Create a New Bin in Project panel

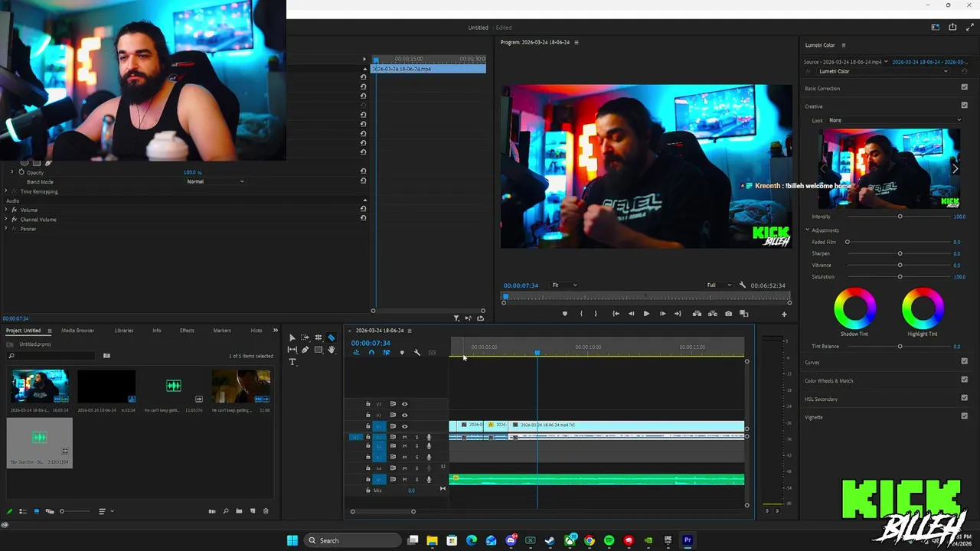[239, 511]
